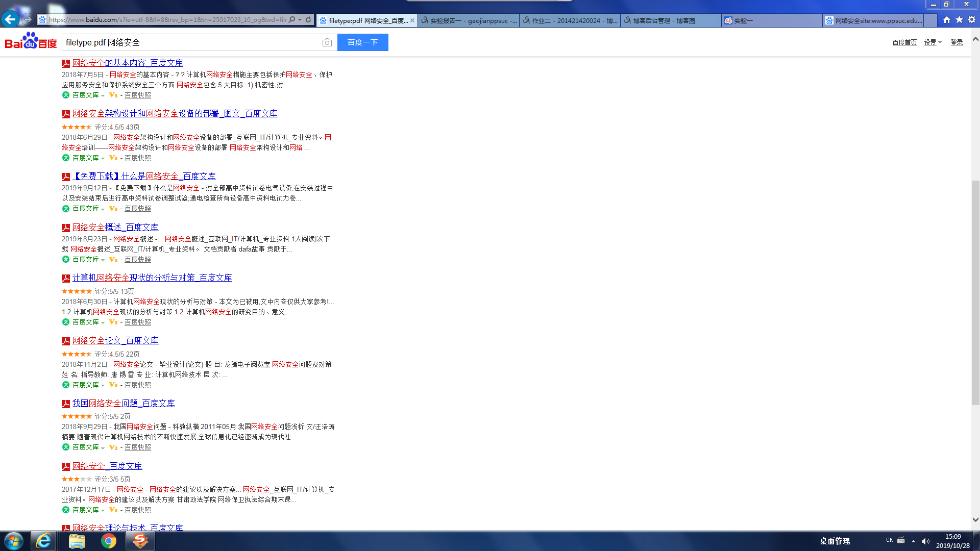Click the Baidu search input field
The width and height of the screenshot is (980, 551).
[191, 42]
